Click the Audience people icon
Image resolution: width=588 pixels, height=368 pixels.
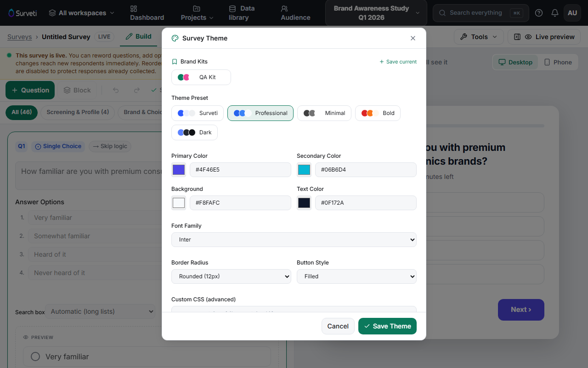284,9
